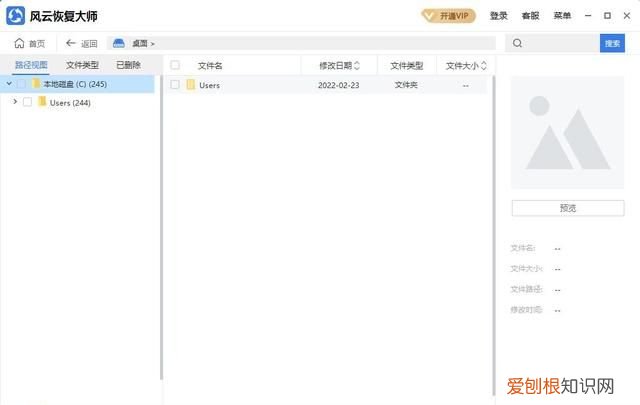The image size is (640, 405).
Task: Sort by 文件大小 column
Action: tap(466, 65)
